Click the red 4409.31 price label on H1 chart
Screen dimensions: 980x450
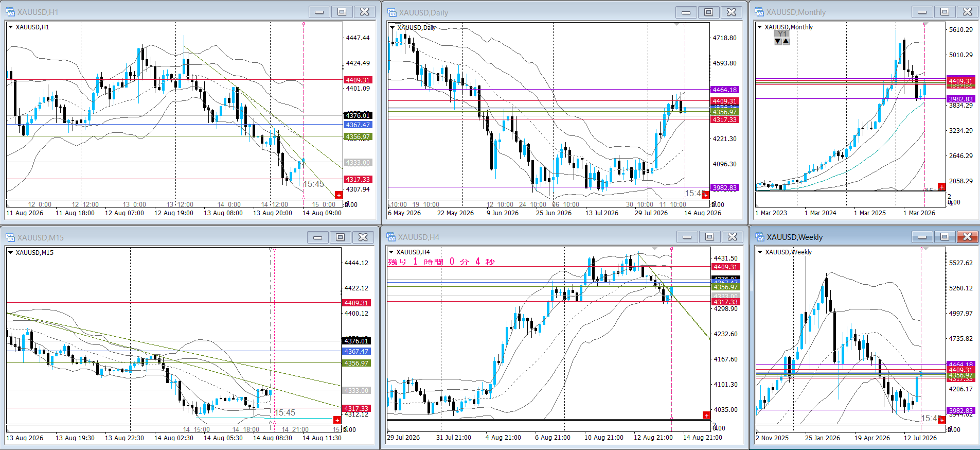[358, 80]
